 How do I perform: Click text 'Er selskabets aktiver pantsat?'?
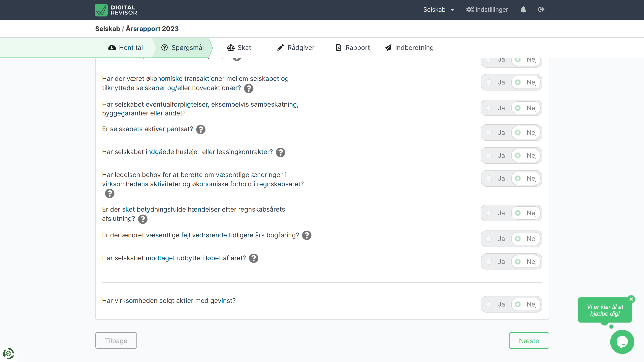148,129
